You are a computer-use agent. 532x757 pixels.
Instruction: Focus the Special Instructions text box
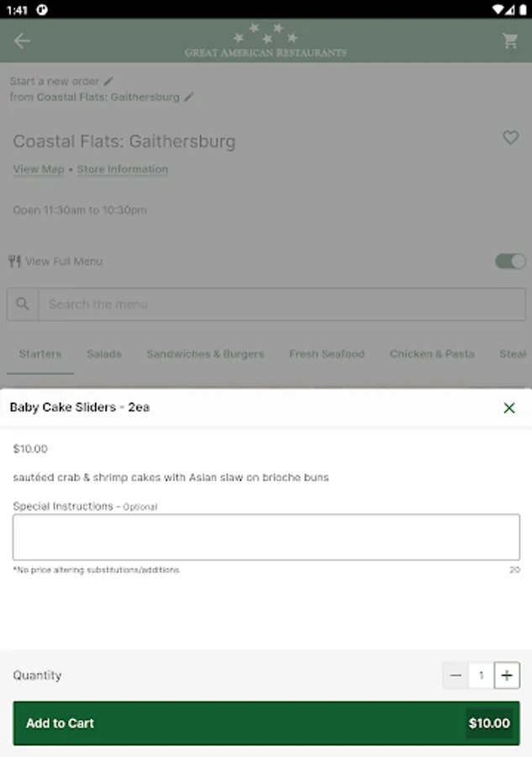click(x=266, y=537)
